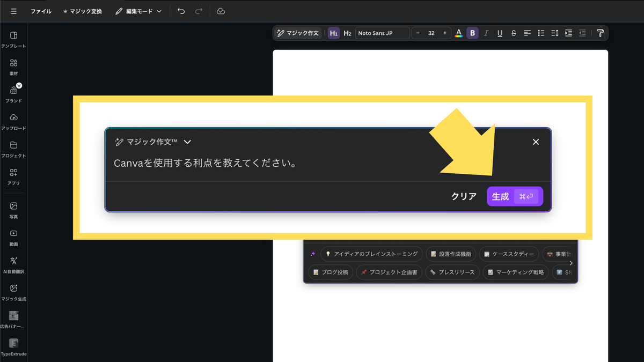Open the マジック生成 app
This screenshot has height=362, width=644.
(x=13, y=292)
